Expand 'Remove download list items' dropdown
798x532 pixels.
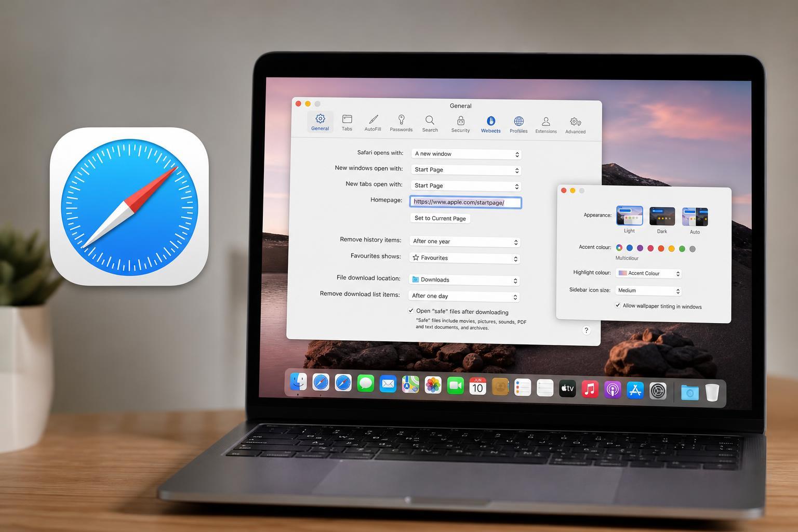tap(463, 296)
